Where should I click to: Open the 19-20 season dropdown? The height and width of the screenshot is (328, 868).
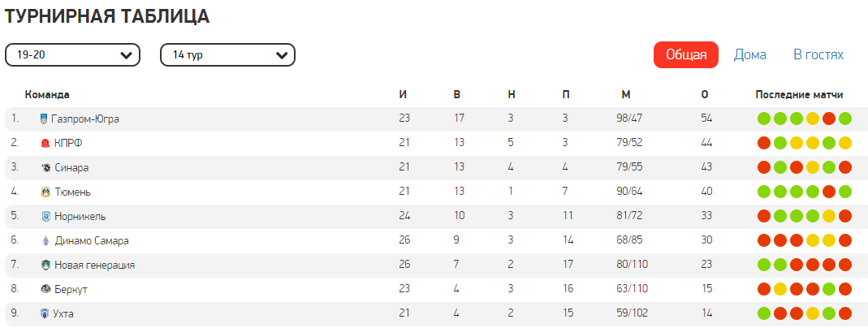73,55
